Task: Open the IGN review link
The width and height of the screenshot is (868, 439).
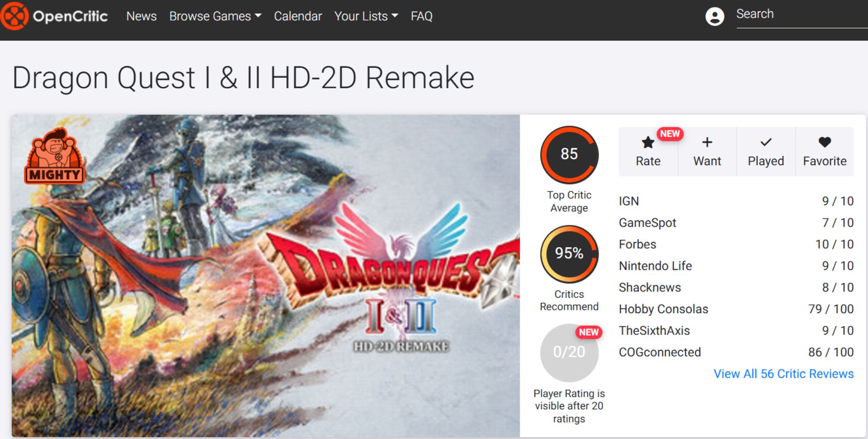Action: pyautogui.click(x=628, y=200)
